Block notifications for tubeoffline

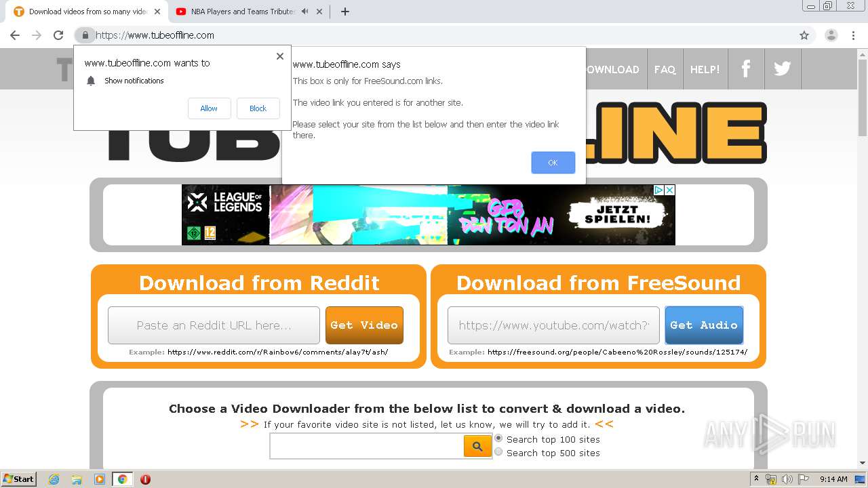tap(258, 108)
